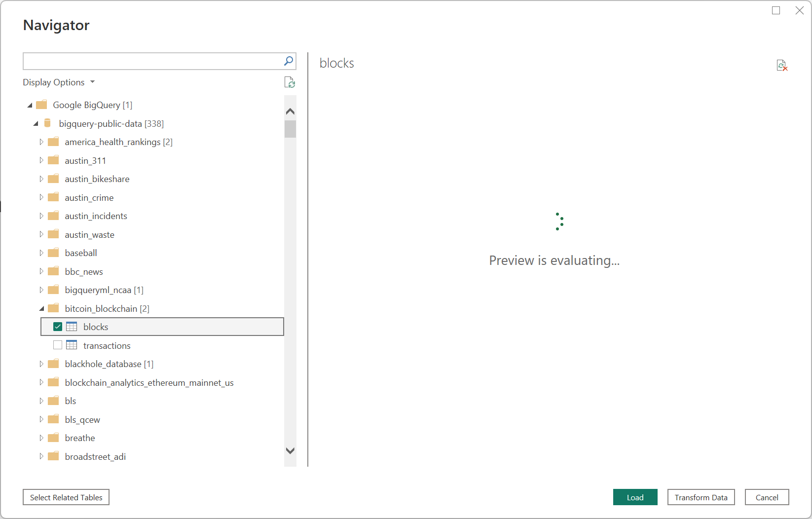The height and width of the screenshot is (519, 812).
Task: Expand the baseball dataset
Action: click(41, 253)
